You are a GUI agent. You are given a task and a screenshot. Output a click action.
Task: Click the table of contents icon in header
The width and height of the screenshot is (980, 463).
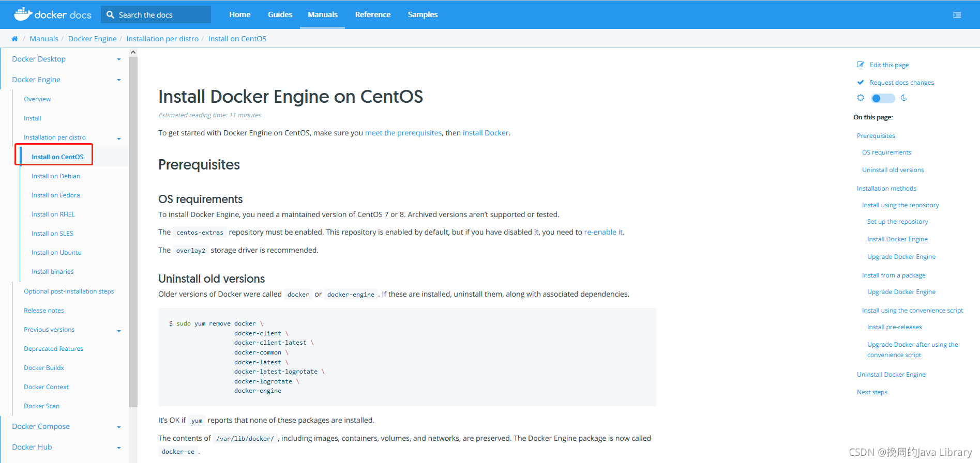pyautogui.click(x=957, y=15)
